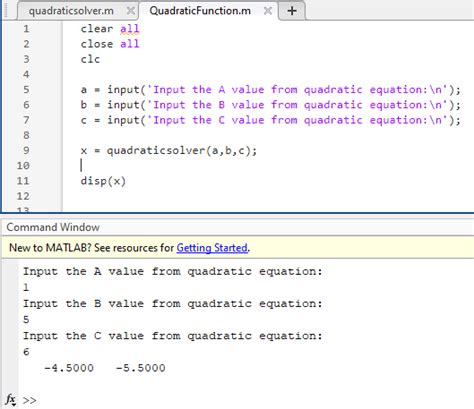Select the QuadraticFunction.m tab
Image resolution: width=474 pixels, height=409 pixels.
tap(200, 11)
